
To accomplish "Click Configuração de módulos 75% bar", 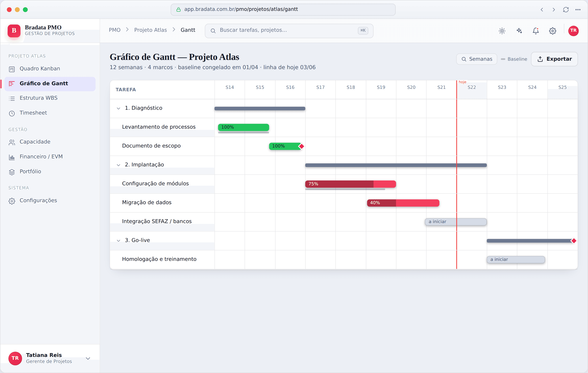I will 350,184.
